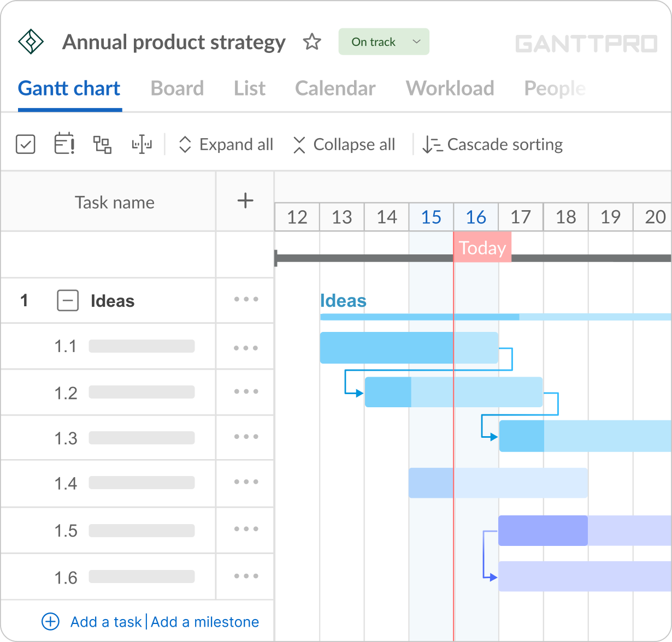Screen dimensions: 672x642
Task: Open the On track status dropdown
Action: tap(384, 41)
